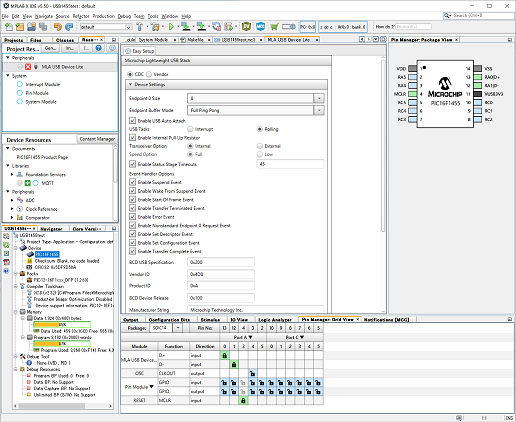Remove MLA USB Device Lite with red X
This screenshot has height=422, width=516.
[28, 67]
